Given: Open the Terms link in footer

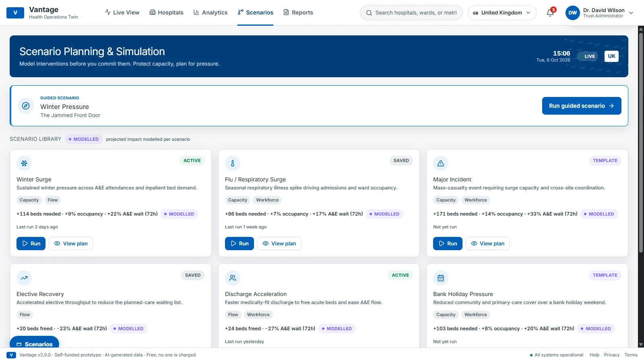Looking at the screenshot, I should [x=631, y=355].
